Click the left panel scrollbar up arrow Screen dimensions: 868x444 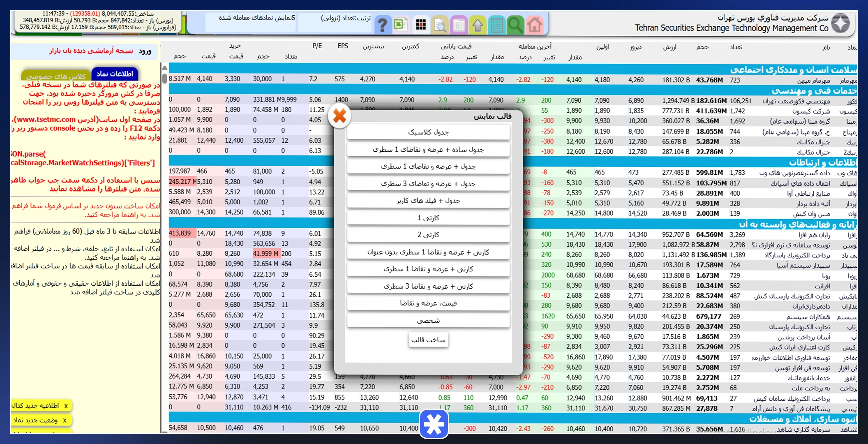pos(165,68)
